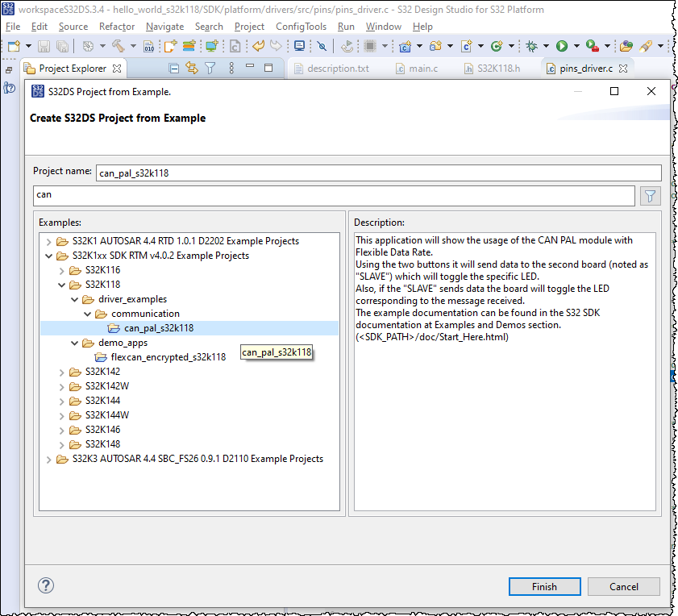Image resolution: width=678 pixels, height=616 pixels.
Task: Click the chip flash toolbar icon
Action: coord(370,46)
